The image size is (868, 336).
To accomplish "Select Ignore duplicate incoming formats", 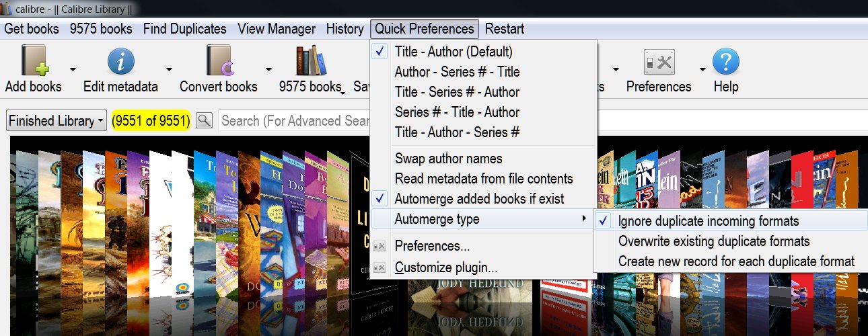I will pos(731,220).
